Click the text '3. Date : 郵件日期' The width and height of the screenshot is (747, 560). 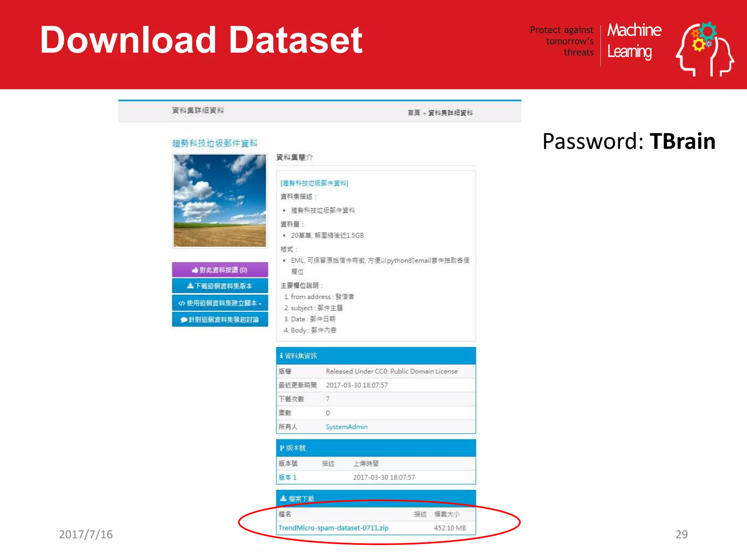pos(310,319)
